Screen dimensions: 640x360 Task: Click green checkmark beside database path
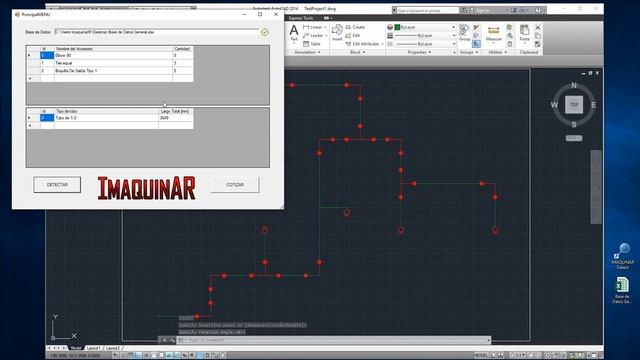coord(265,32)
